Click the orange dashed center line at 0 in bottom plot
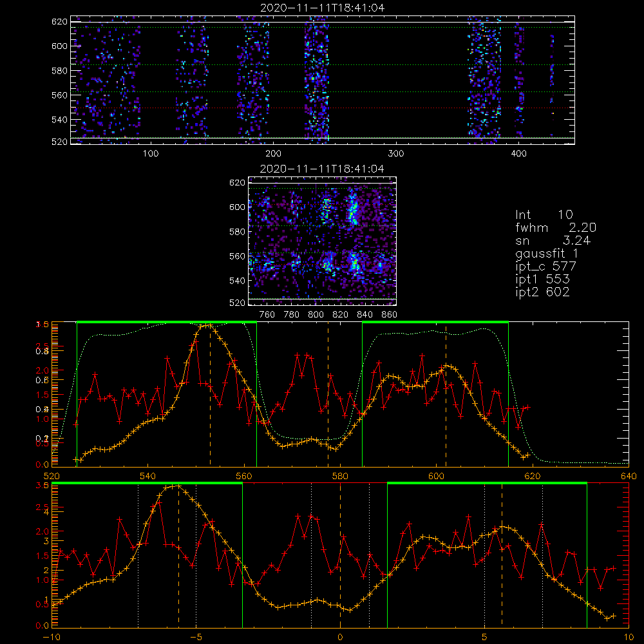The image size is (644, 644). tap(340, 555)
